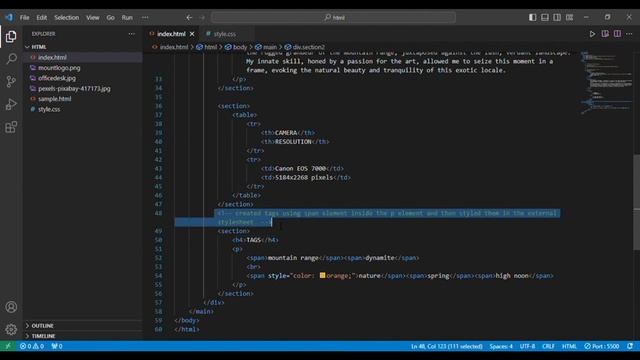This screenshot has width=640, height=360.
Task: Open the Search view in activity bar
Action: click(11, 59)
